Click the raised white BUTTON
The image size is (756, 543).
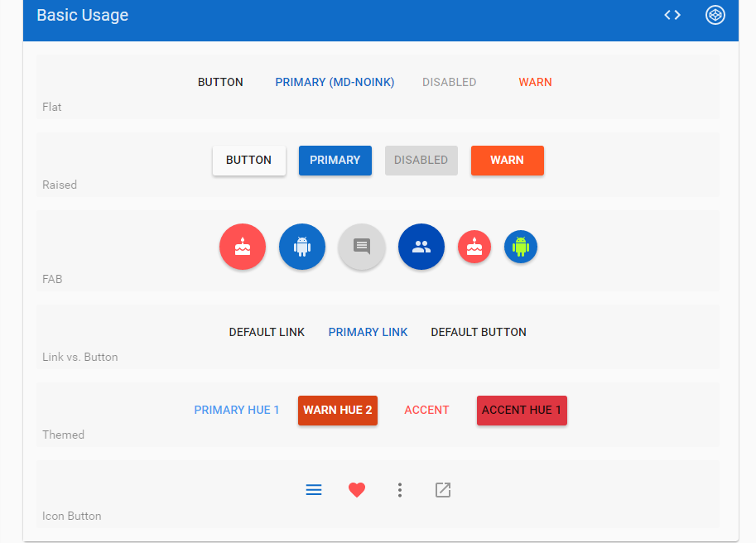click(x=249, y=161)
